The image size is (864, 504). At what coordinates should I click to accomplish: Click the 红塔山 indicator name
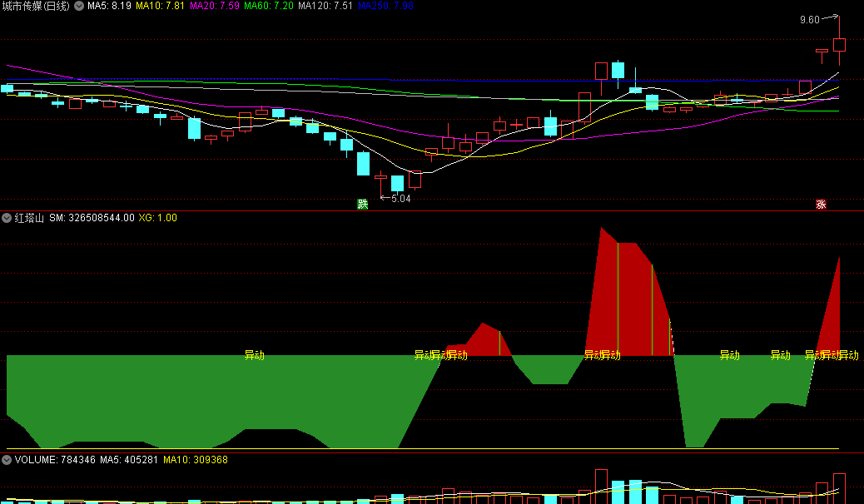pyautogui.click(x=29, y=218)
